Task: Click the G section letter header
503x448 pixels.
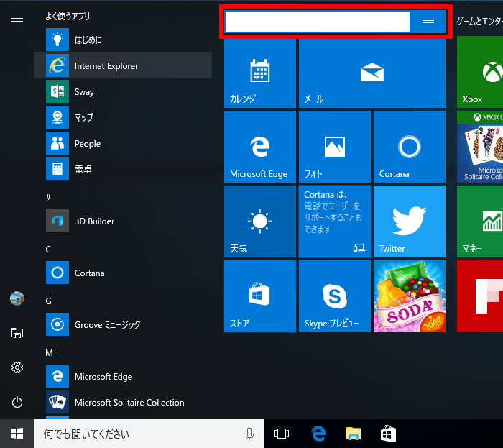Action: [x=48, y=301]
